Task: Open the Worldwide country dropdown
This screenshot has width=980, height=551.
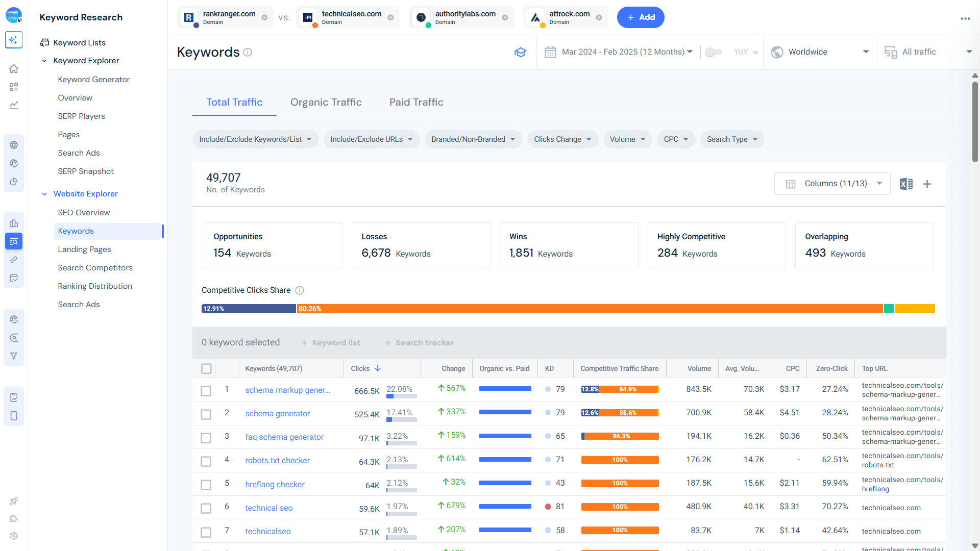Action: 820,52
